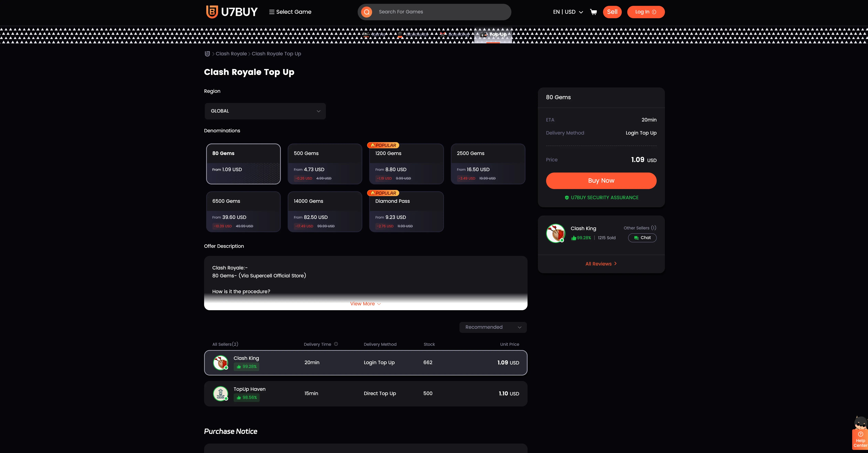The width and height of the screenshot is (868, 453).
Task: Click the orange search magnifier icon
Action: (367, 12)
